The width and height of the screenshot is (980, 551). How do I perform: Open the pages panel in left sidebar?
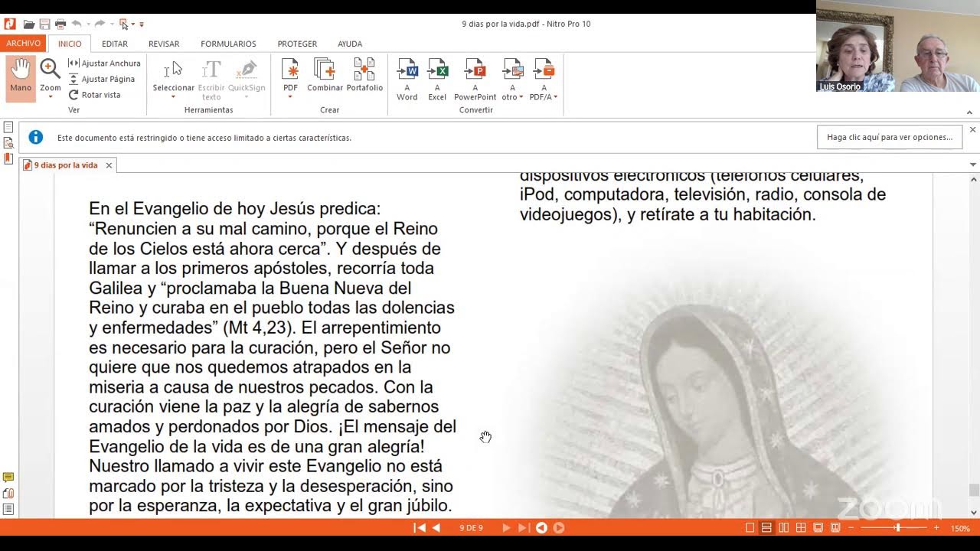point(8,127)
